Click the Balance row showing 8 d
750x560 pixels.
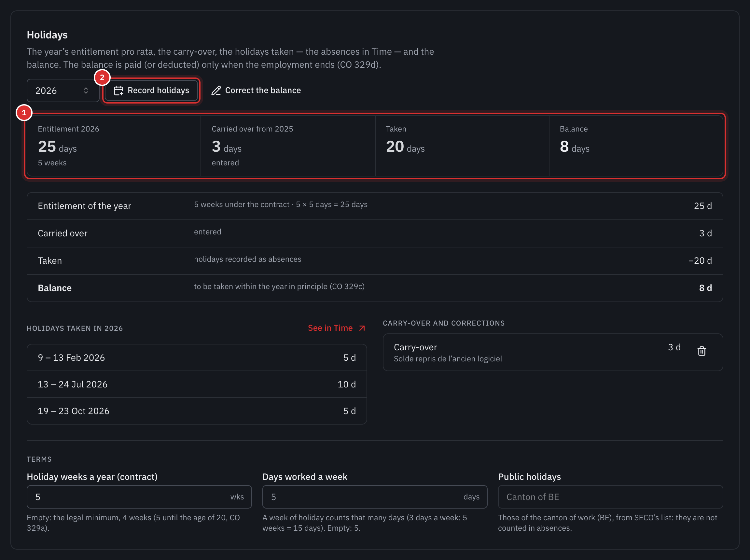(x=374, y=288)
